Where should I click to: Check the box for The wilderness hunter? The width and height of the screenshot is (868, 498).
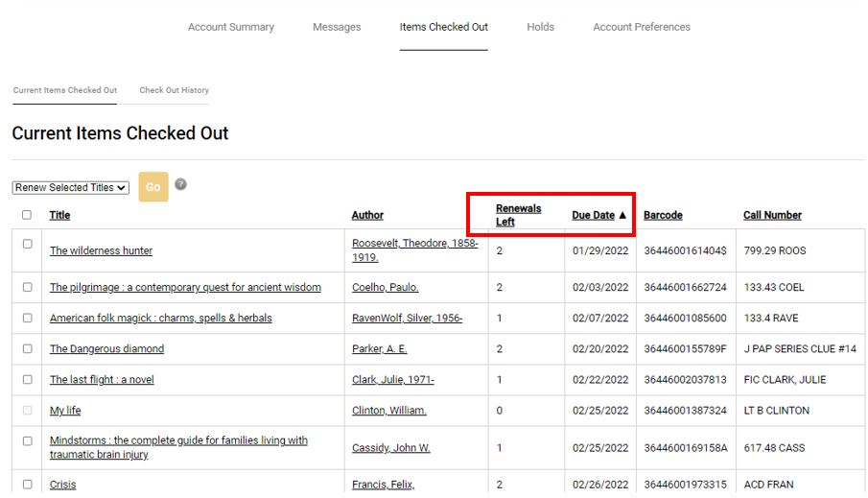[27, 244]
